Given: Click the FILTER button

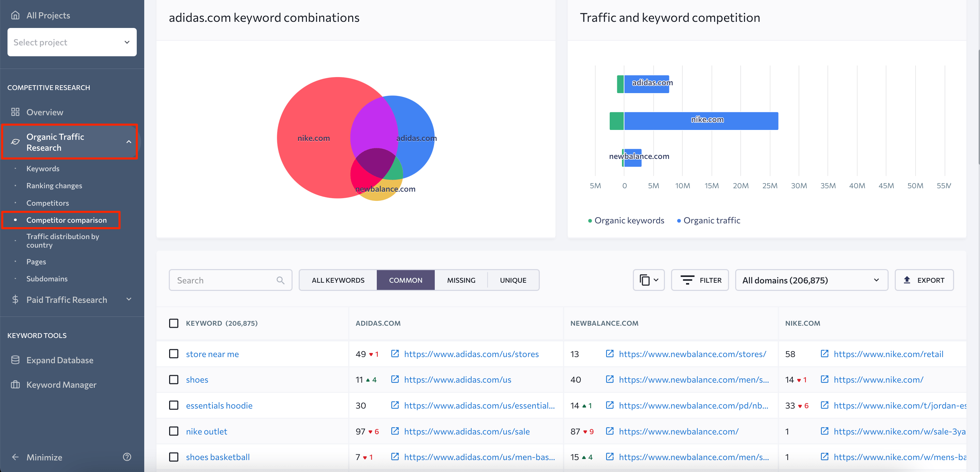Looking at the screenshot, I should 700,280.
